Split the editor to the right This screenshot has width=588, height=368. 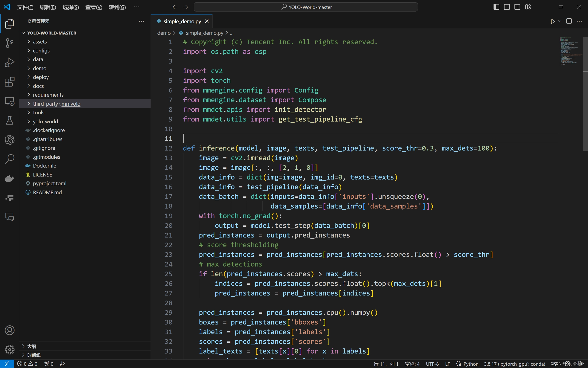point(569,21)
